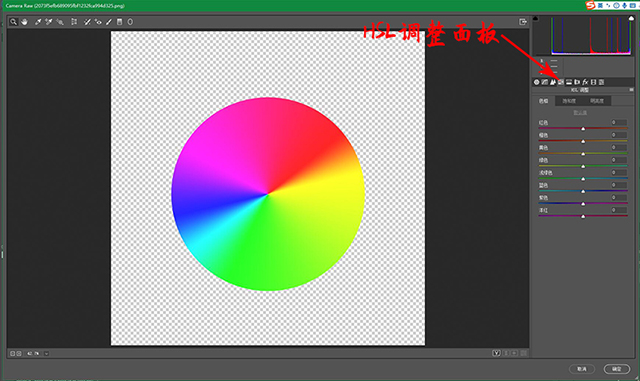Choose the Color Sampler tool
The width and height of the screenshot is (640, 381).
[49, 22]
